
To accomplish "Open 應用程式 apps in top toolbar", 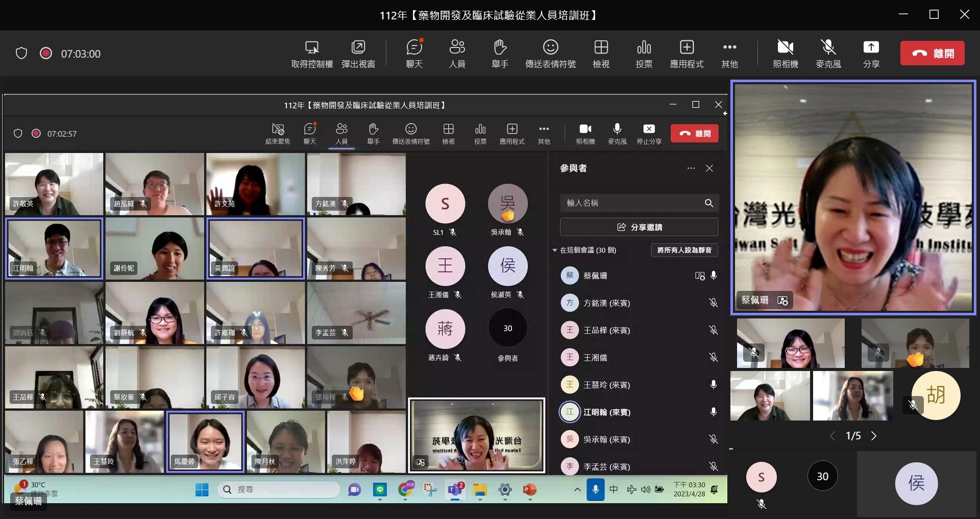I will pyautogui.click(x=687, y=53).
